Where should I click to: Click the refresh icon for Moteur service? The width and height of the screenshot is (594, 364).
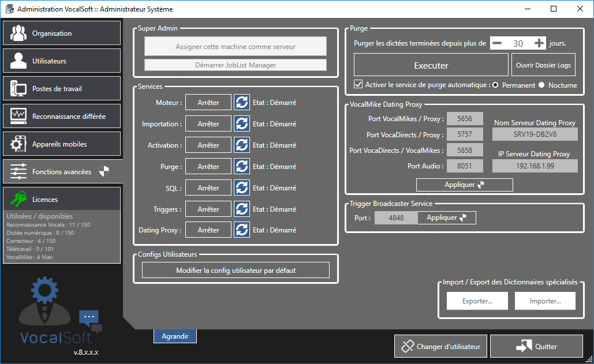coord(242,103)
